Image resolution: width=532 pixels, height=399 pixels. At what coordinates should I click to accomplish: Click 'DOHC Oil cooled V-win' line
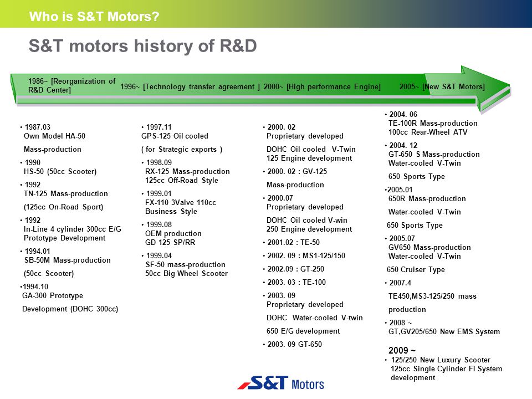click(x=306, y=221)
